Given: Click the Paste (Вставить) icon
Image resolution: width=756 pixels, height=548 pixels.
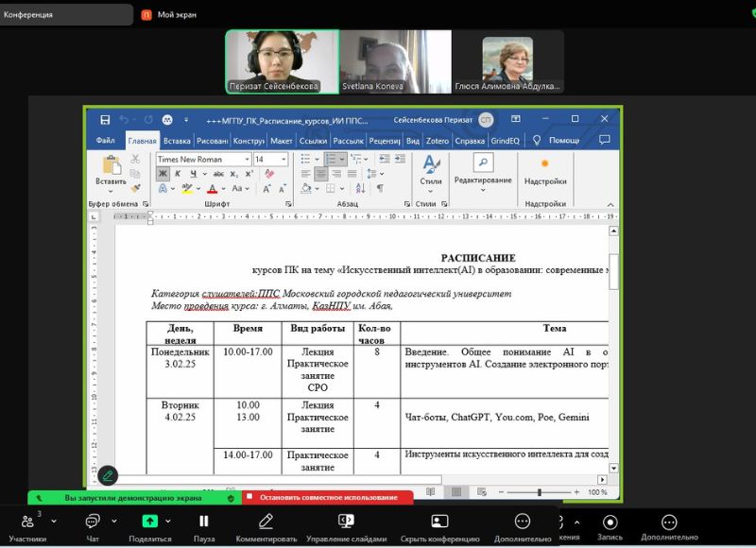Looking at the screenshot, I should [x=111, y=167].
